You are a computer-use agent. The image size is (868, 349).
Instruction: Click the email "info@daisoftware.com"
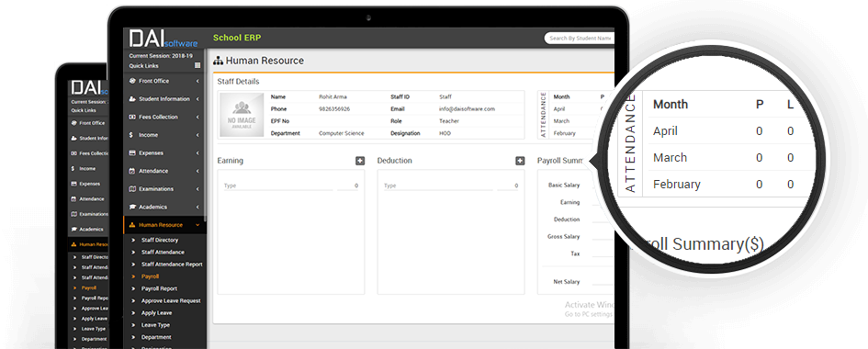tap(467, 109)
